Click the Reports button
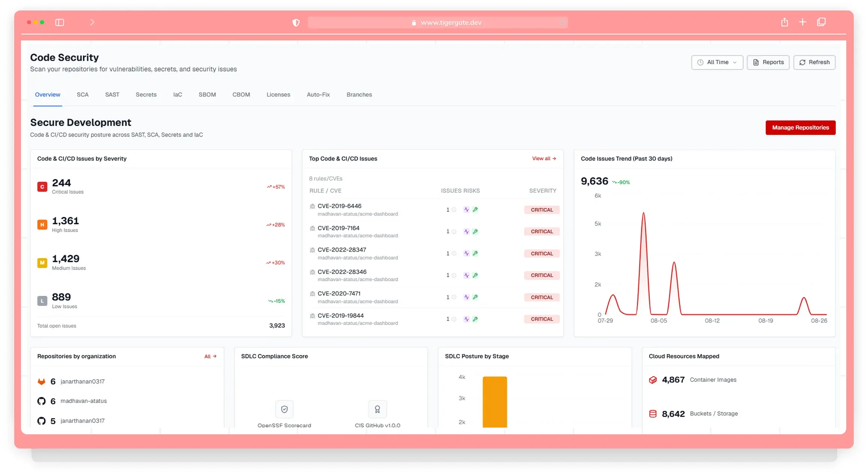The image size is (868, 474). tap(768, 62)
